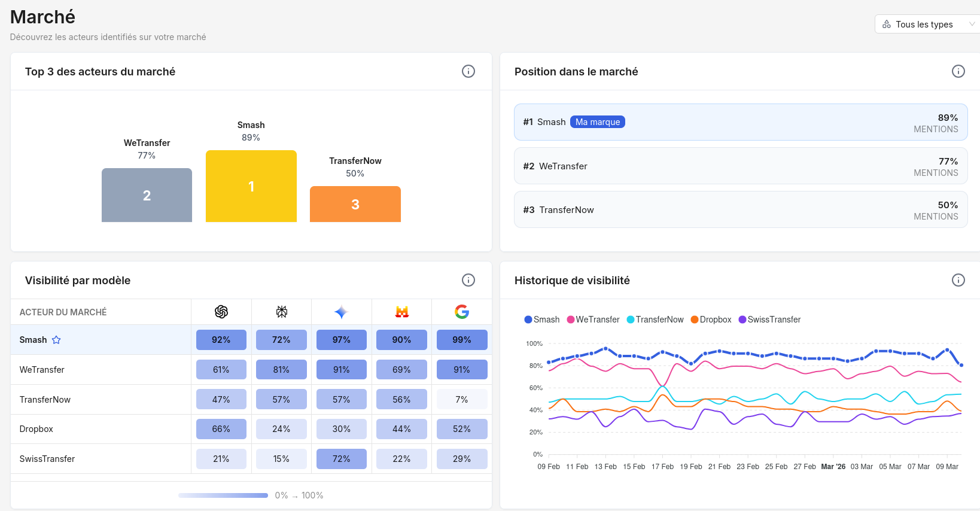This screenshot has width=980, height=511.
Task: Click SwissTransfer 72% visibility cell
Action: [x=342, y=459]
